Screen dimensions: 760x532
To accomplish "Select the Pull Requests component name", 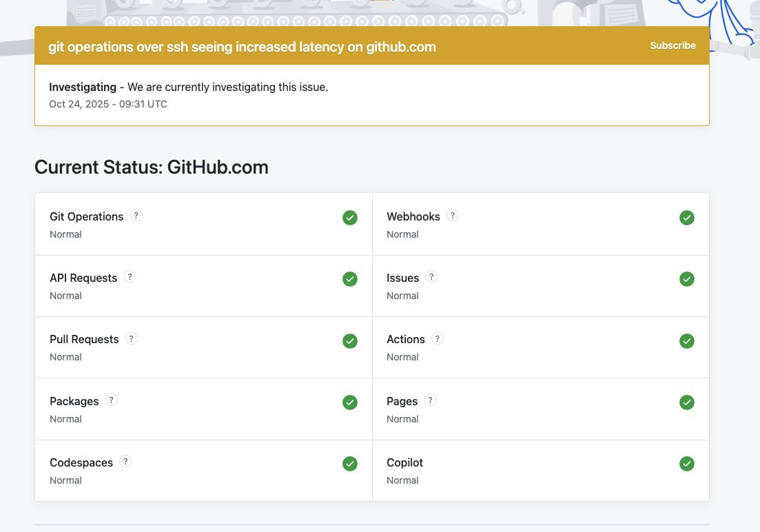I will click(x=84, y=340).
